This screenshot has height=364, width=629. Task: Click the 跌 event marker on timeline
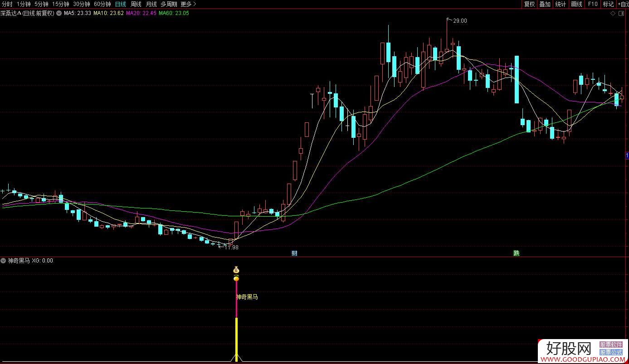coord(516,253)
